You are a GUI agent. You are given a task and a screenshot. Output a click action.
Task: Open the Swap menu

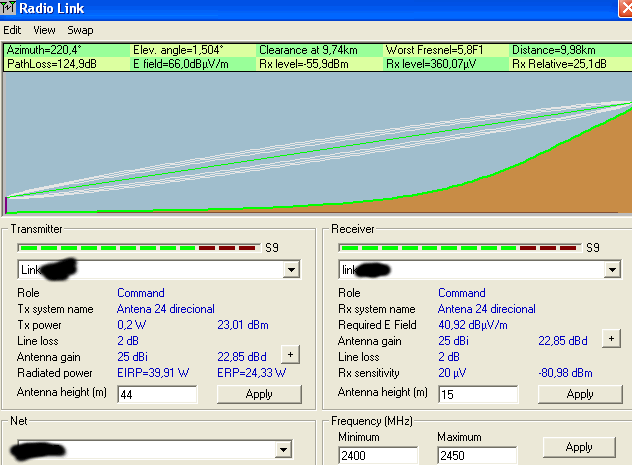coord(80,30)
